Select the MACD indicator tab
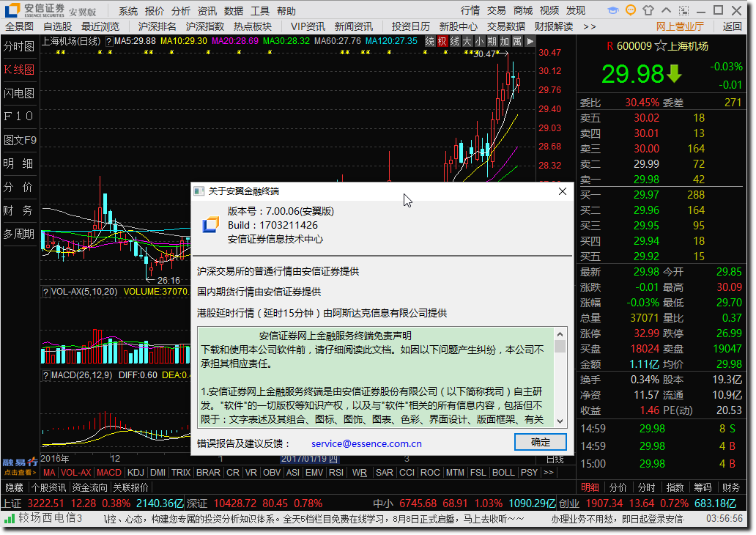This screenshot has height=535, width=756. [109, 473]
